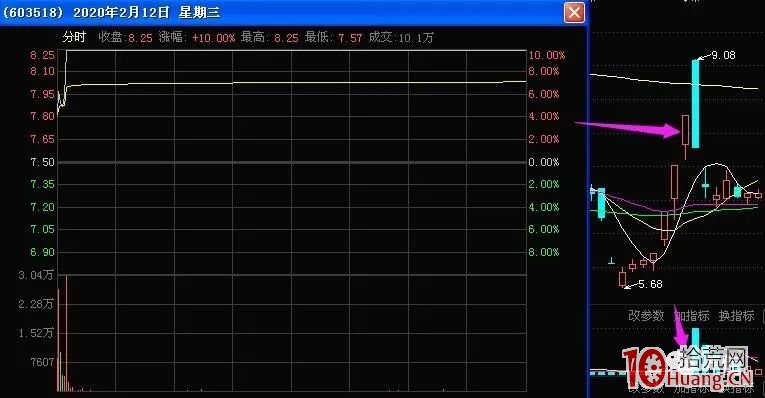Viewport: 765px width, 398px height.
Task: Click the 收盘 8.25 value
Action: (140, 38)
